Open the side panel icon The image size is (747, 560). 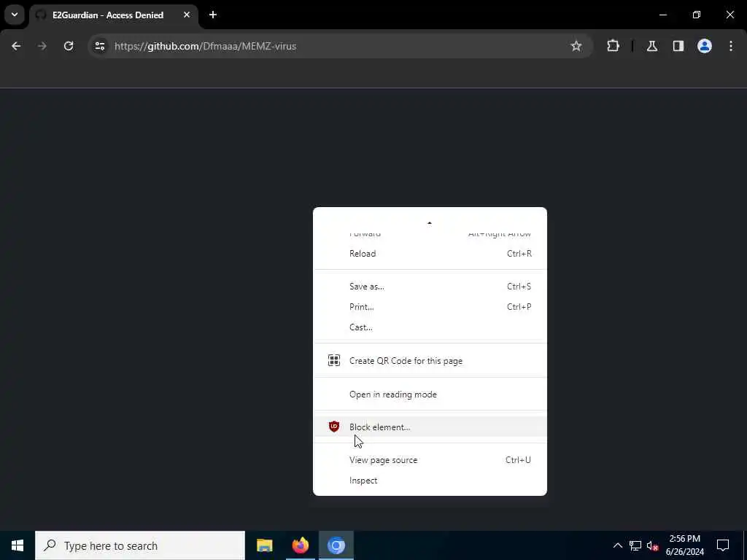(678, 46)
